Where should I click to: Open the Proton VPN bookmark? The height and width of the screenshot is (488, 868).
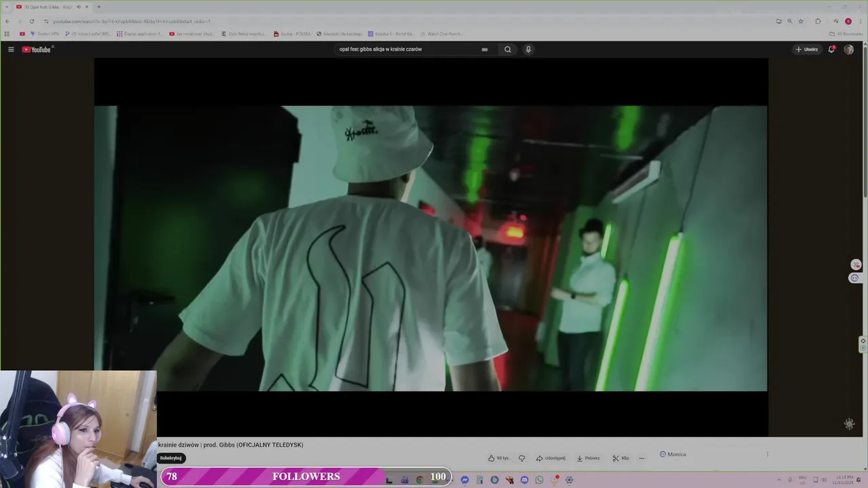pos(45,34)
